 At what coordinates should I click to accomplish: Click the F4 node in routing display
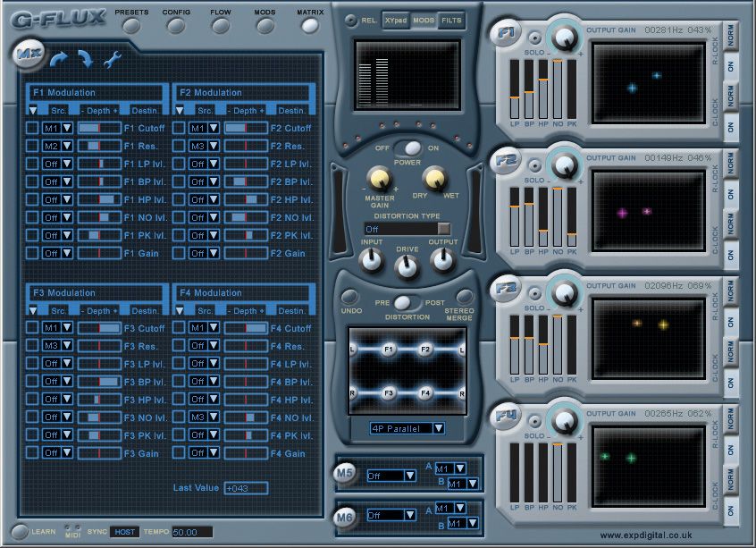(x=424, y=393)
